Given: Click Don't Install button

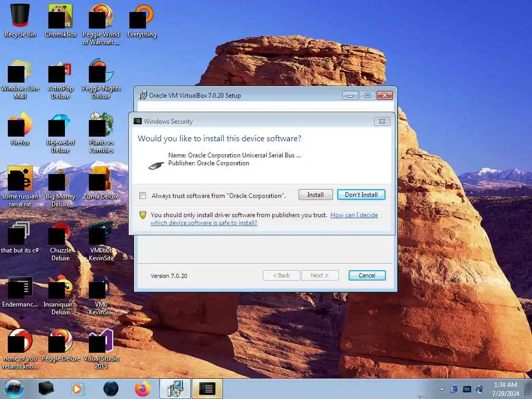Looking at the screenshot, I should pos(362,195).
